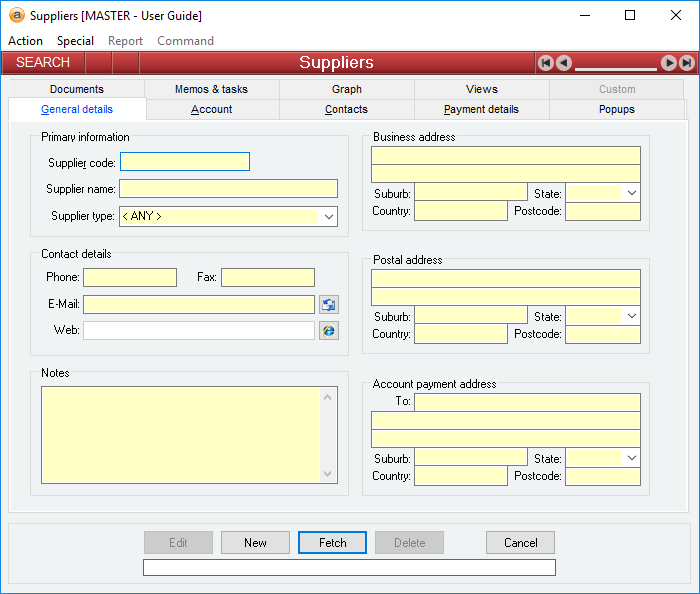Click the open web browser icon
Image resolution: width=700 pixels, height=594 pixels.
pyautogui.click(x=329, y=331)
